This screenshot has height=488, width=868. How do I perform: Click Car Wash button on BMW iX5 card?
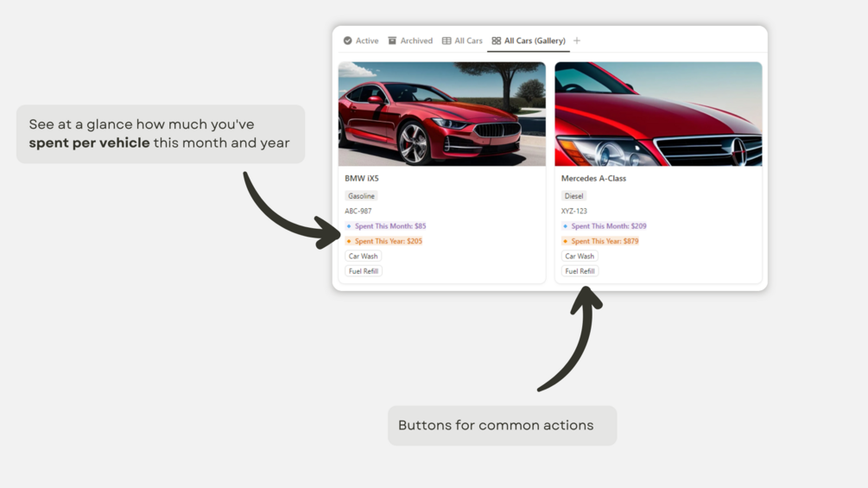click(363, 256)
